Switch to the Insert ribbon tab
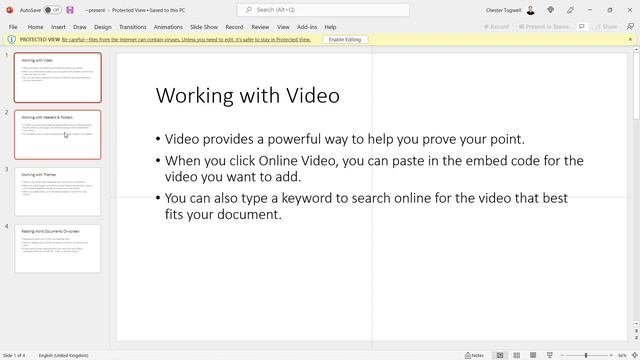 58,27
